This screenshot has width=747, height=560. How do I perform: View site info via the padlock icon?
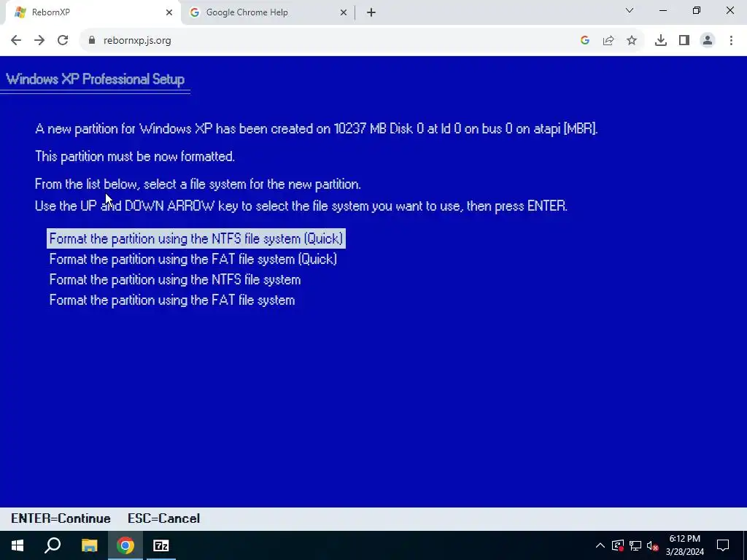(x=91, y=41)
